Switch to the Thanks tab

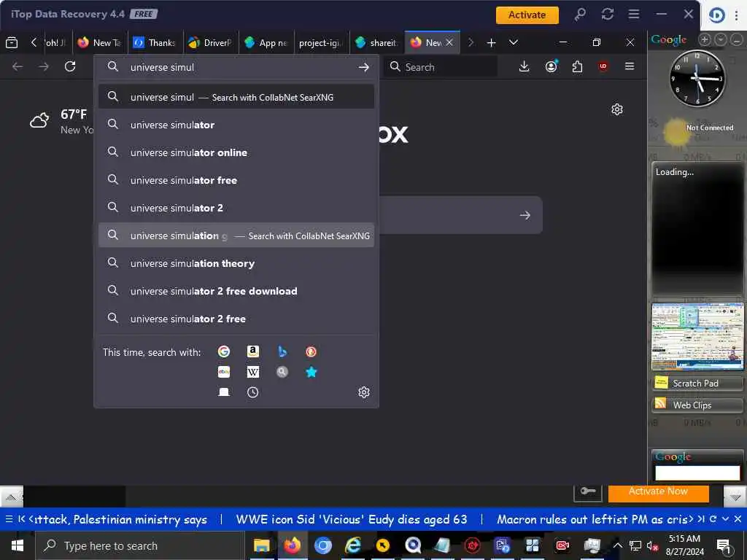155,43
